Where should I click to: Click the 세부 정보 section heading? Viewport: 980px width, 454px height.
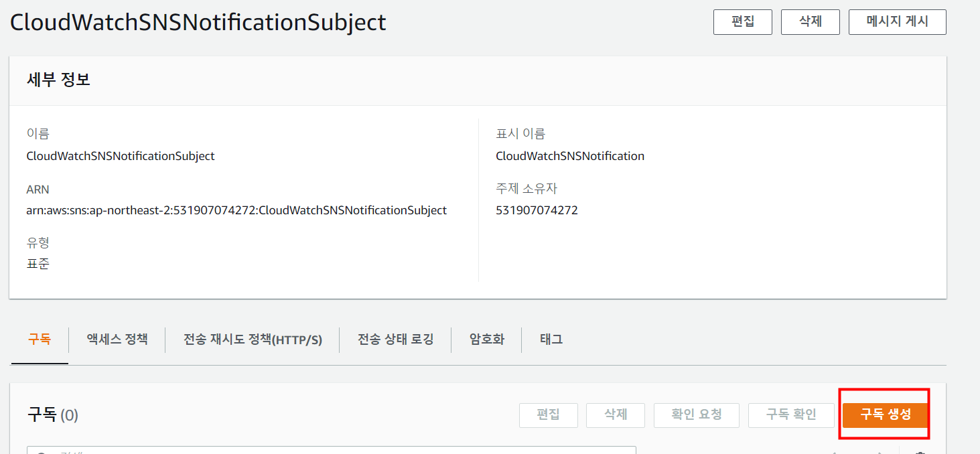58,80
